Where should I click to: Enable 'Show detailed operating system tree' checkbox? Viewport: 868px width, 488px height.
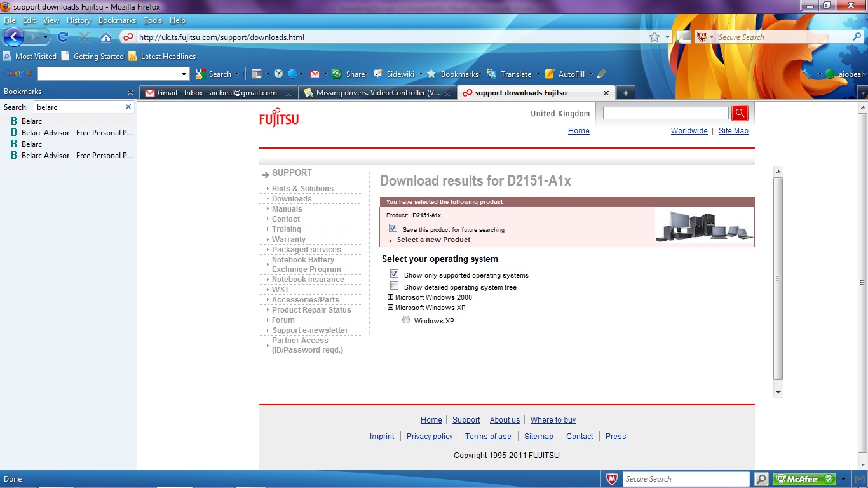[x=394, y=286]
